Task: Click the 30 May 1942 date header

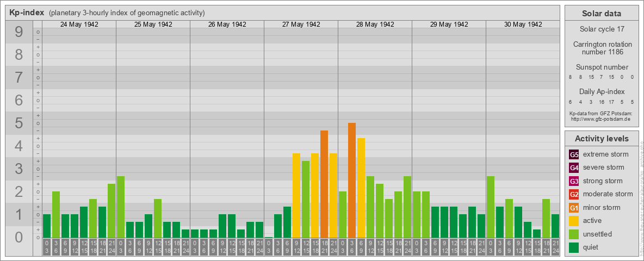Action: (523, 24)
